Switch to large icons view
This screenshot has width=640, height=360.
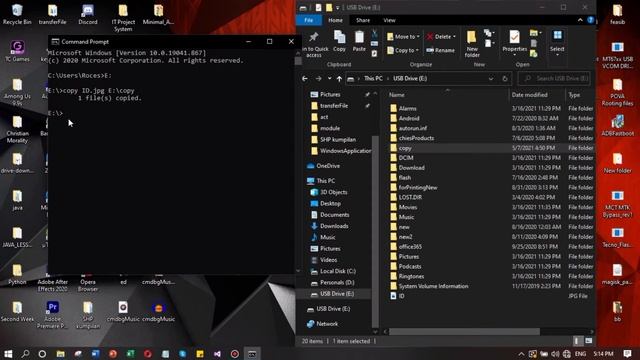(x=589, y=341)
